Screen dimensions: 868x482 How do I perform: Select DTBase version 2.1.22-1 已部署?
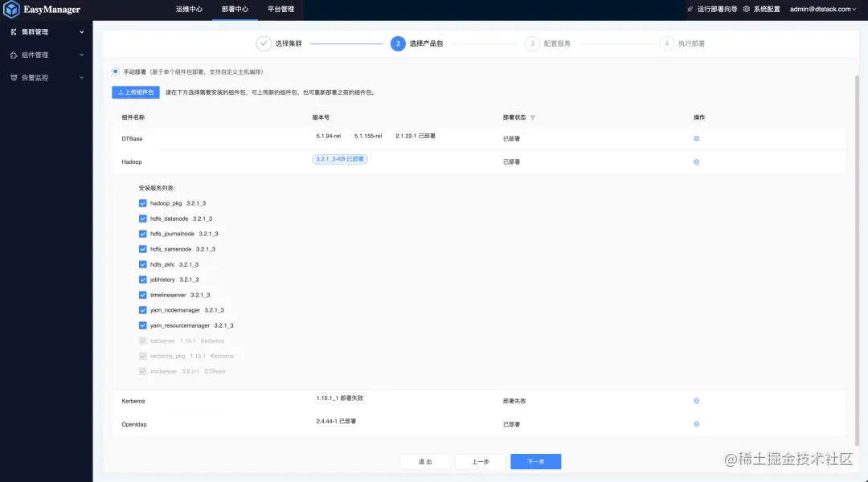pos(416,136)
